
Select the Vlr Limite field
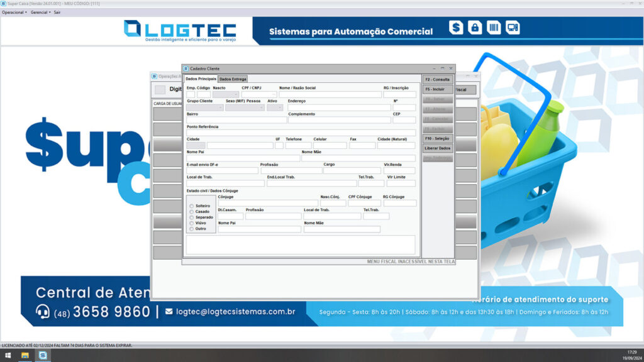click(x=401, y=184)
